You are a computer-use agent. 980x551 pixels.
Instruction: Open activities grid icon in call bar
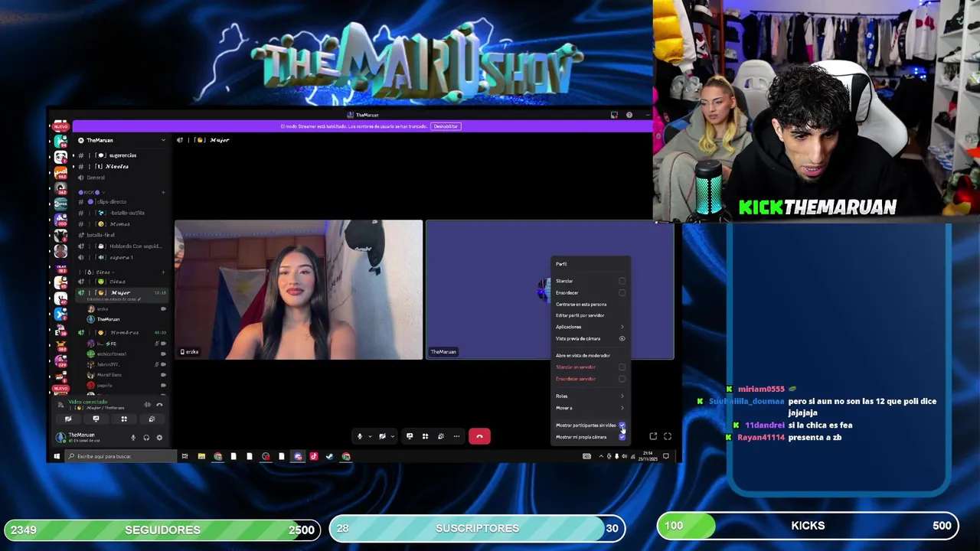tap(425, 436)
